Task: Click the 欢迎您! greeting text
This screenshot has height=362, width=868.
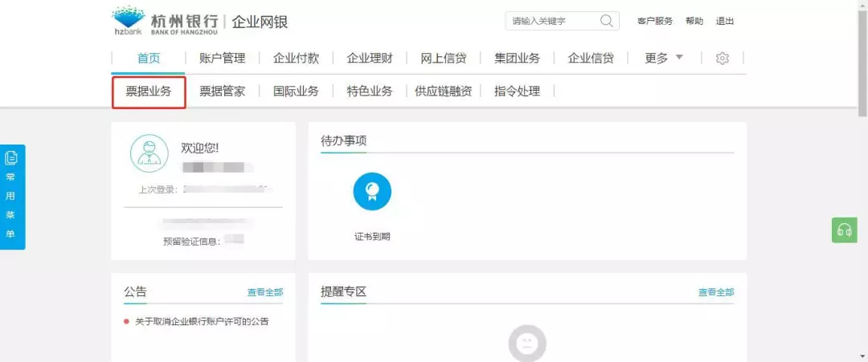Action: tap(200, 148)
